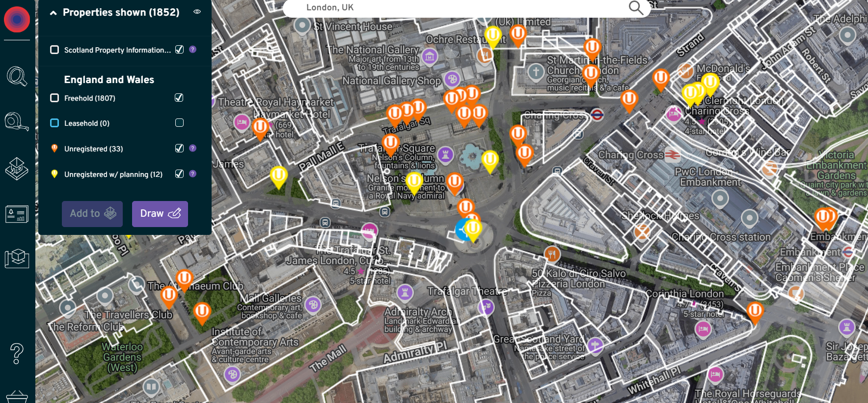Viewport: 868px width, 403px height.
Task: Click the grey pin beside St Vincent House
Action: pos(302,25)
